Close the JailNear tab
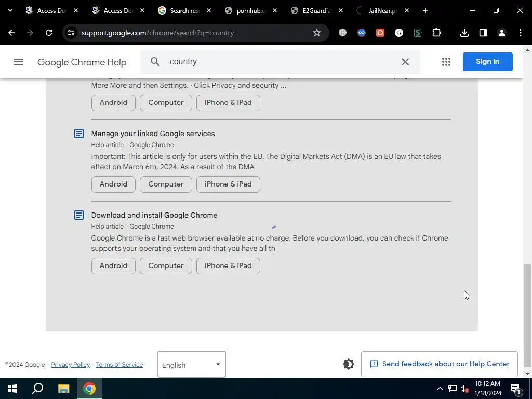532x399 pixels. pos(407,10)
